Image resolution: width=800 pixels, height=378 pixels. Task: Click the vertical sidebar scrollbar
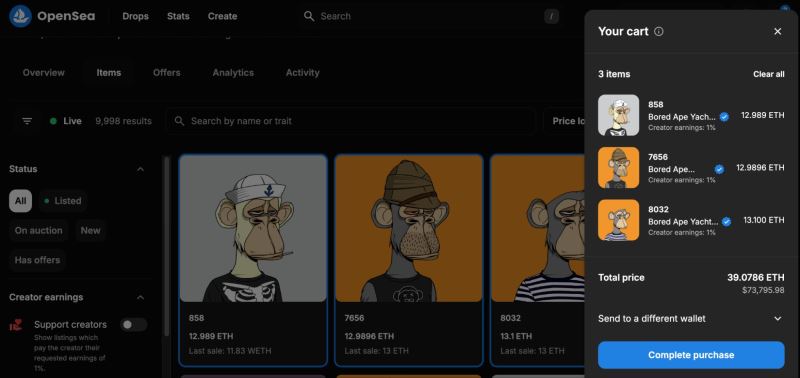(x=166, y=245)
